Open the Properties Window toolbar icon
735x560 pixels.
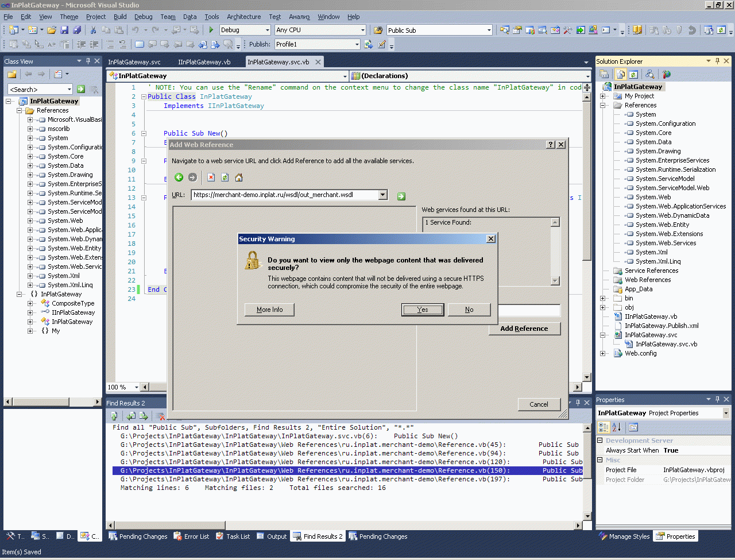coord(517,30)
